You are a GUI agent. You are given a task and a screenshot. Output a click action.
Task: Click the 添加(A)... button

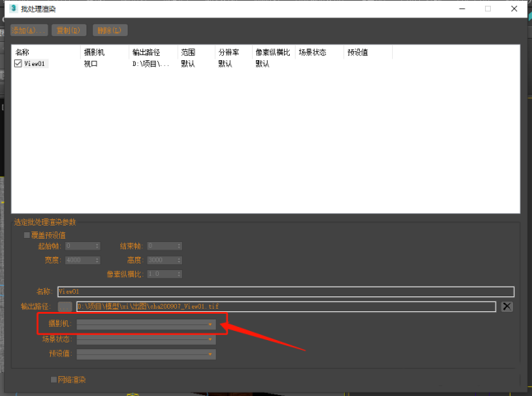point(29,30)
